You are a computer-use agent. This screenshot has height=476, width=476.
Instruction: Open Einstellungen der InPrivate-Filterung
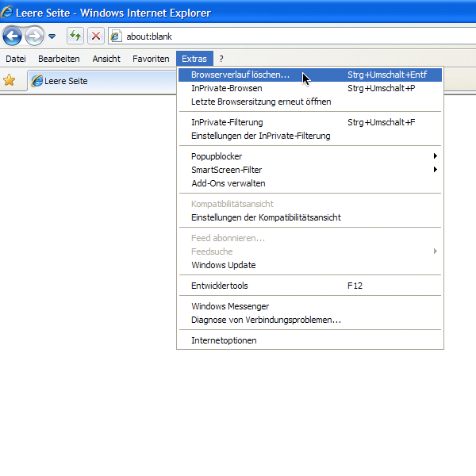(310, 136)
